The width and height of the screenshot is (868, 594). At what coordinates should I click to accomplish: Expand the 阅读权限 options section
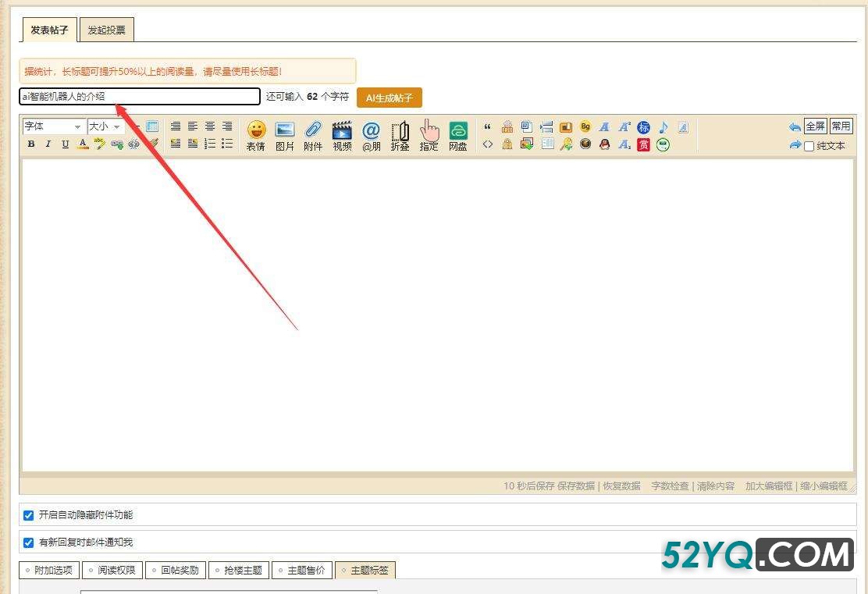coord(112,571)
